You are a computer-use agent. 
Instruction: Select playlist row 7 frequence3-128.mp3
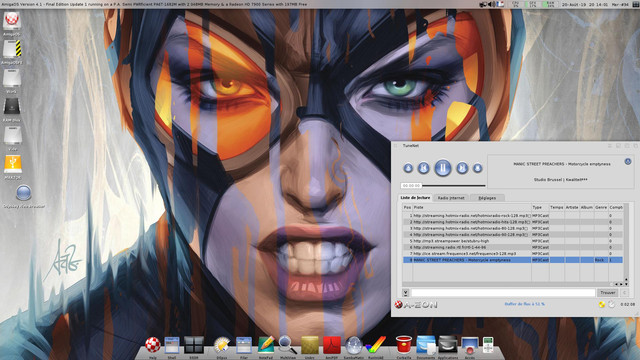pos(513,253)
